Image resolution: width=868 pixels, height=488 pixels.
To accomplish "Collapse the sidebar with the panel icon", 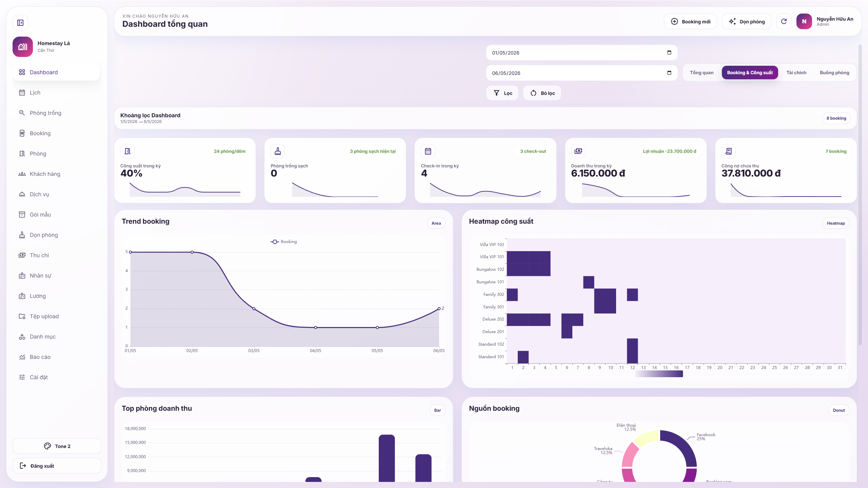I will point(20,23).
